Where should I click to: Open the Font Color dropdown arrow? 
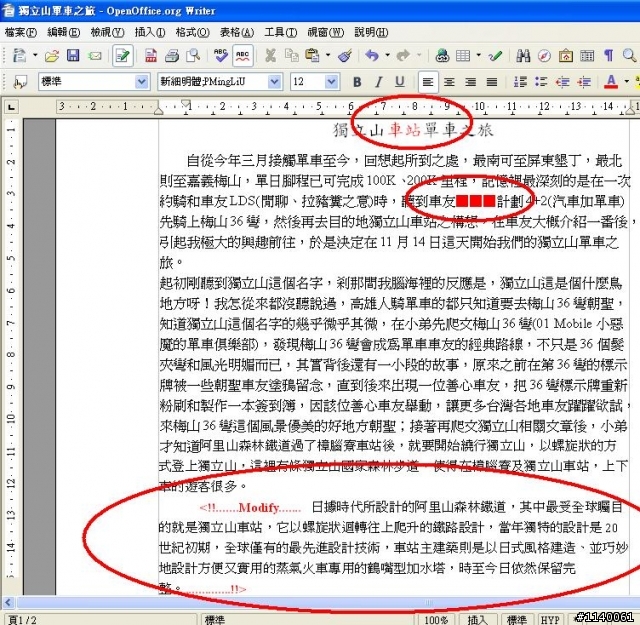[x=627, y=82]
